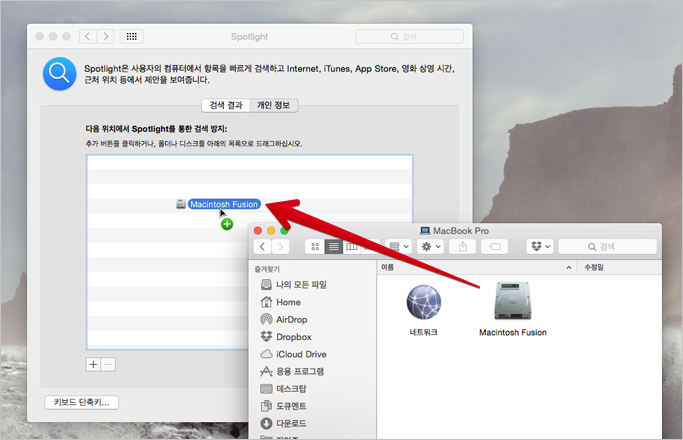Go back in System Preferences Spotlight window
Screen dimensions: 683x440
(88, 37)
